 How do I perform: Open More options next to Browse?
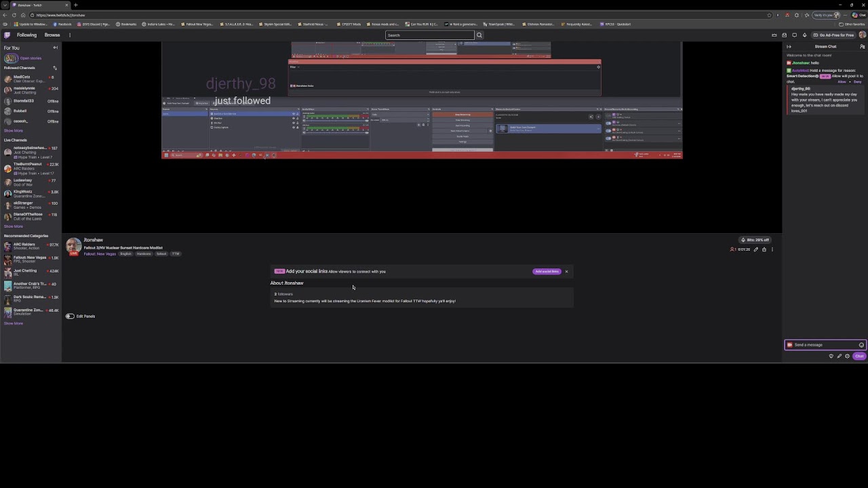tap(69, 35)
